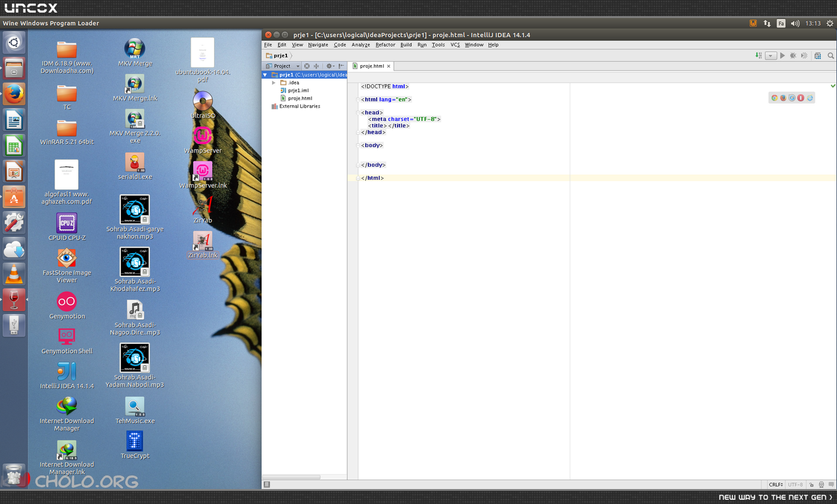This screenshot has height=504, width=837.
Task: Click the Hector inspector icon in status bar
Action: tap(821, 484)
